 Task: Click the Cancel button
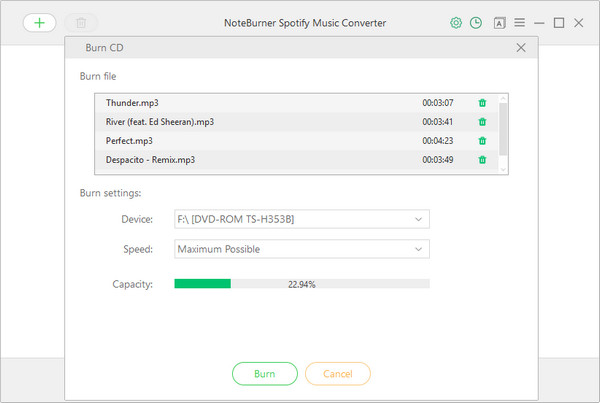tap(338, 374)
